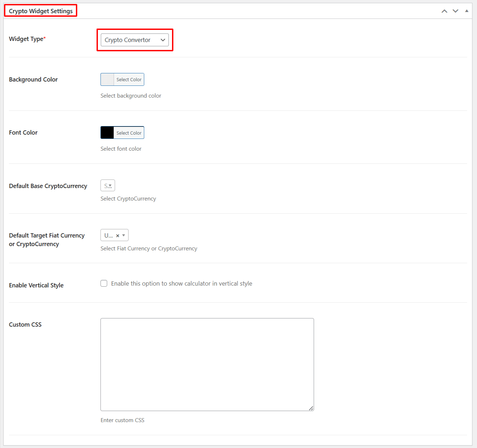Viewport: 477px width, 448px height.
Task: Click the move panel up arrow
Action: tap(444, 11)
